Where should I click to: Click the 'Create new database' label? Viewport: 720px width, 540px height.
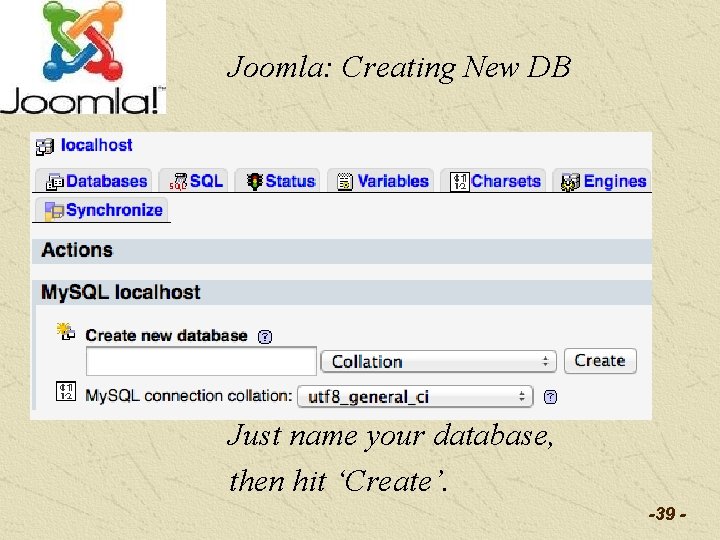(166, 336)
